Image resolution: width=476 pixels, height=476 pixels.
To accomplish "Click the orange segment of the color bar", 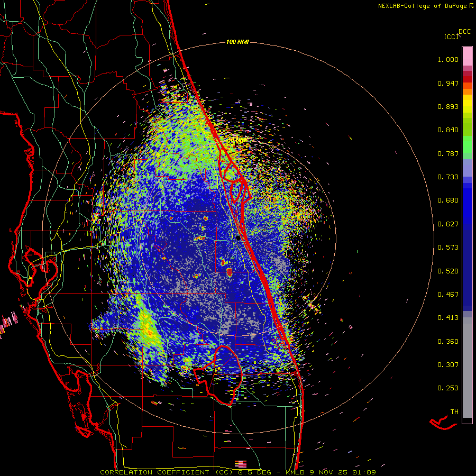I will tap(467, 91).
